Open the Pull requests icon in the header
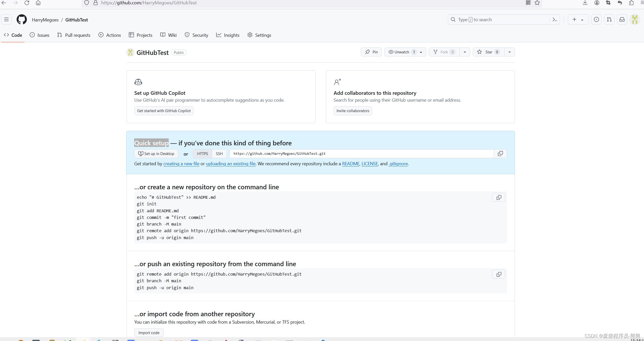Viewport: 644px width, 341px height. [609, 20]
